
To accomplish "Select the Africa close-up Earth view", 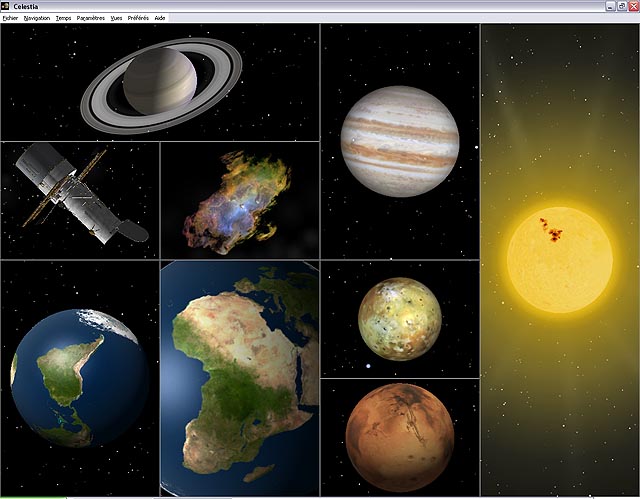I will tap(240, 378).
